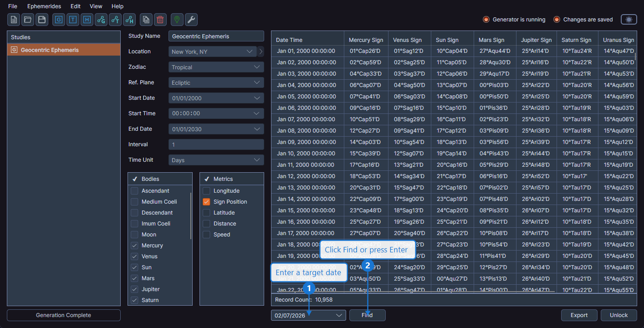Duplicate the study using the copy icon

pos(146,20)
